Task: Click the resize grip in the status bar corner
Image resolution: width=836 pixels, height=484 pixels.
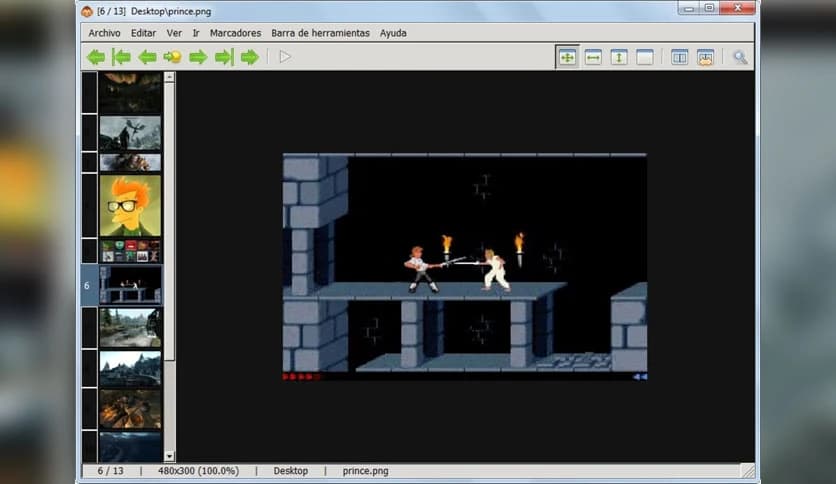Action: coord(748,471)
